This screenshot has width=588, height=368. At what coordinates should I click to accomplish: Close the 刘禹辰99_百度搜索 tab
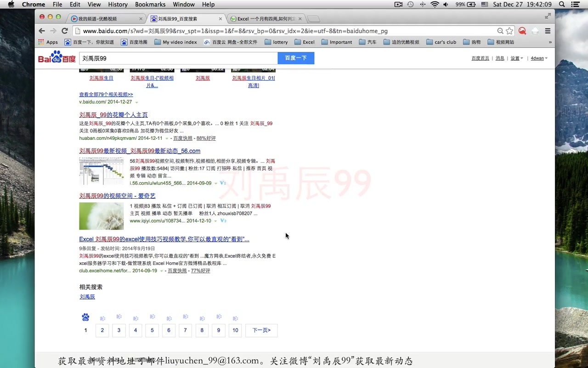pos(220,19)
